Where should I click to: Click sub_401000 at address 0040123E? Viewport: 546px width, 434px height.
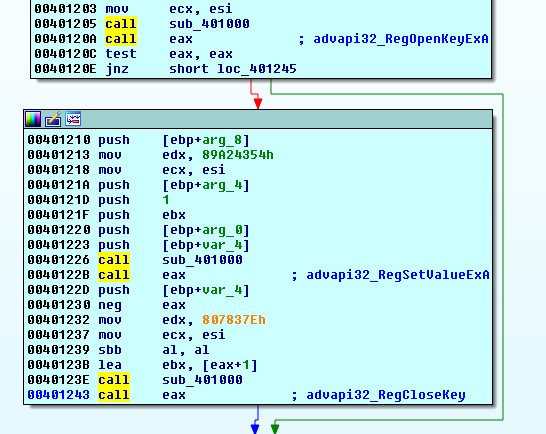202,380
